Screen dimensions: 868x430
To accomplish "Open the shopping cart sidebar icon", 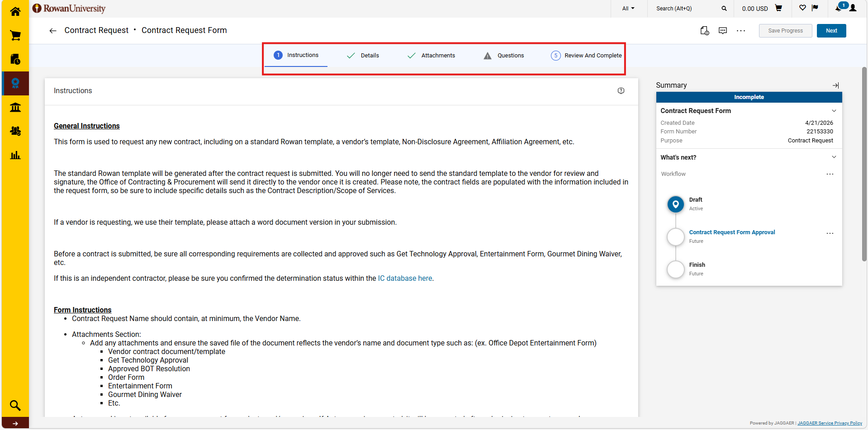I will pyautogui.click(x=15, y=35).
